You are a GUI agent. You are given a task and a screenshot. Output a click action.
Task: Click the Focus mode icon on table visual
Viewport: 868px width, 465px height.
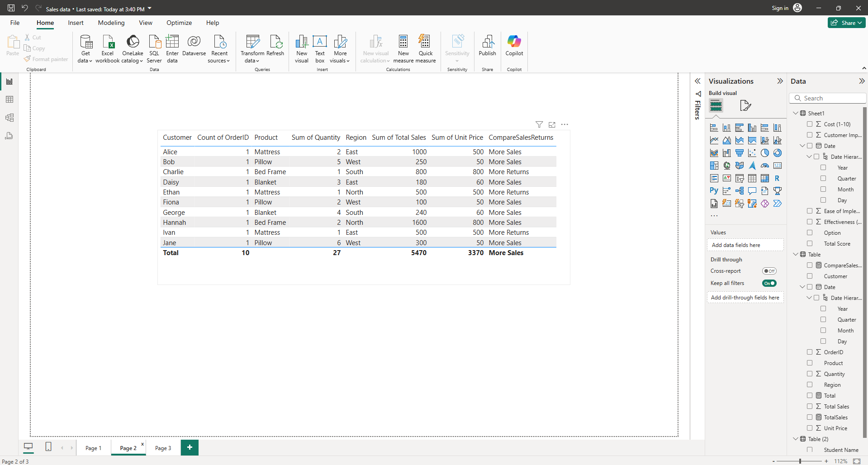pyautogui.click(x=552, y=124)
